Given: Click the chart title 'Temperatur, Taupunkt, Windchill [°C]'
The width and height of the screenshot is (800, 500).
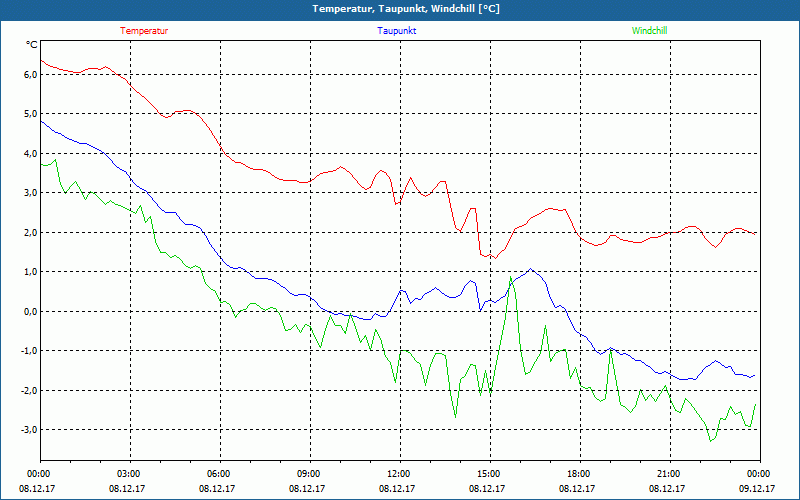Looking at the screenshot, I should [406, 9].
